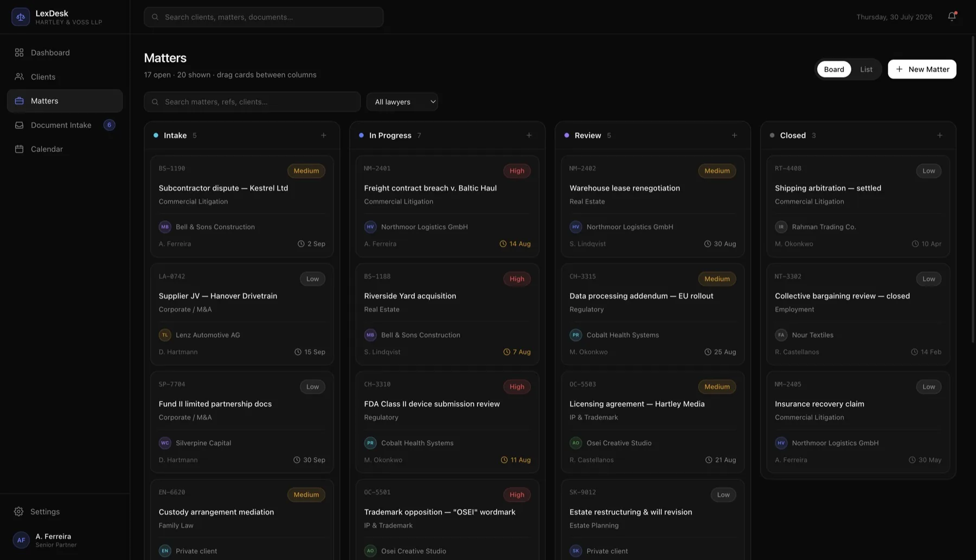Viewport: 976px width, 560px height.
Task: Click the Document Intake count badge
Action: 109,125
